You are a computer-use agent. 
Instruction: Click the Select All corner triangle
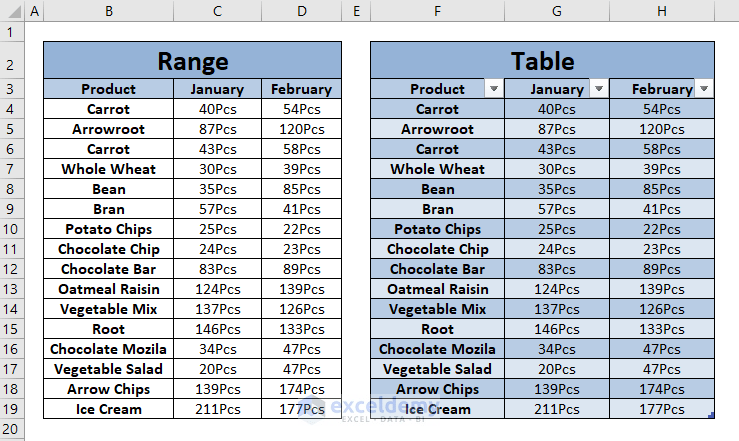tap(14, 11)
